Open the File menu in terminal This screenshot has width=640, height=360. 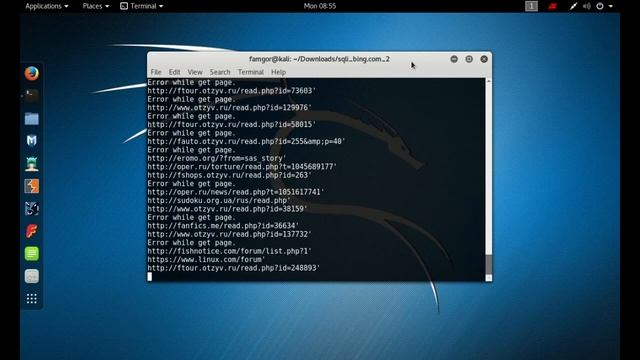pyautogui.click(x=156, y=72)
